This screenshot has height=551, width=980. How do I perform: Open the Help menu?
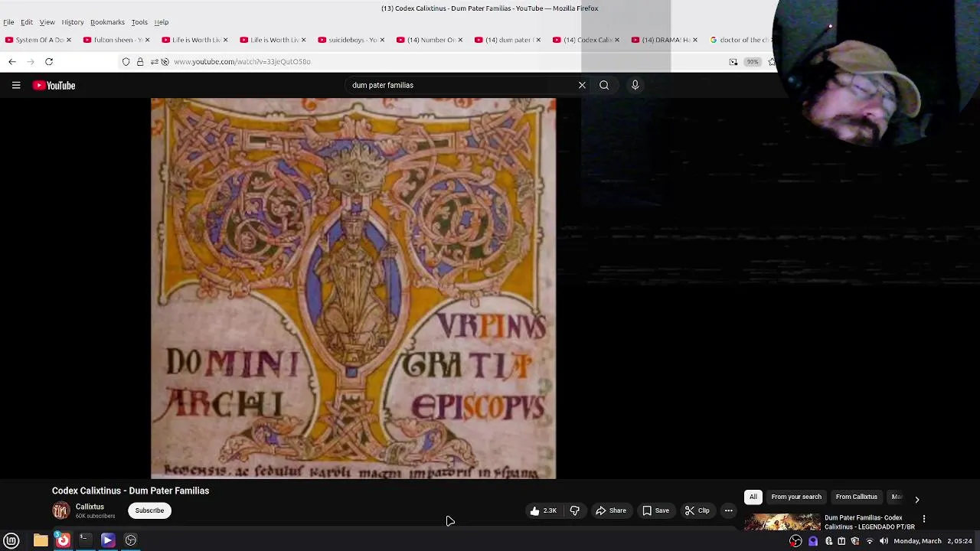162,22
